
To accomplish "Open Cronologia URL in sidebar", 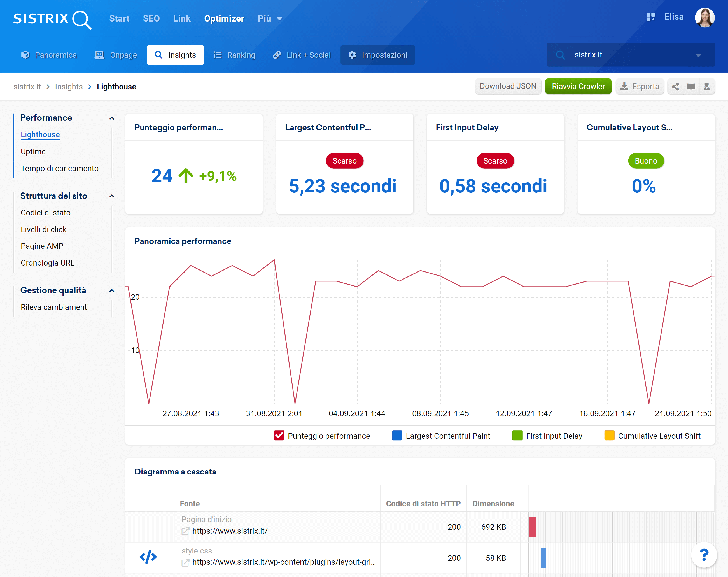I will pyautogui.click(x=47, y=263).
